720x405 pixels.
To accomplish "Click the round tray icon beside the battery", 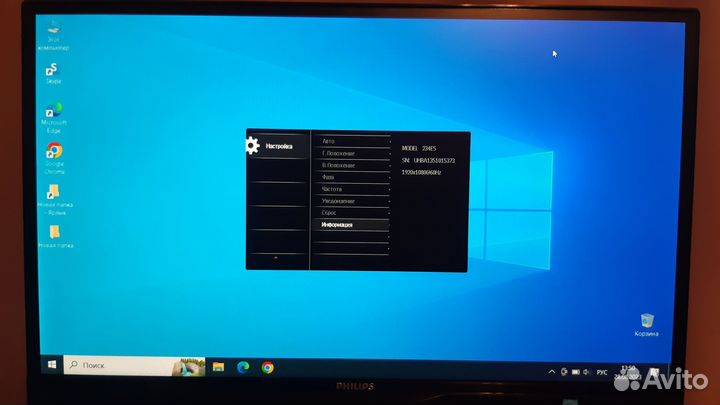I will click(564, 372).
